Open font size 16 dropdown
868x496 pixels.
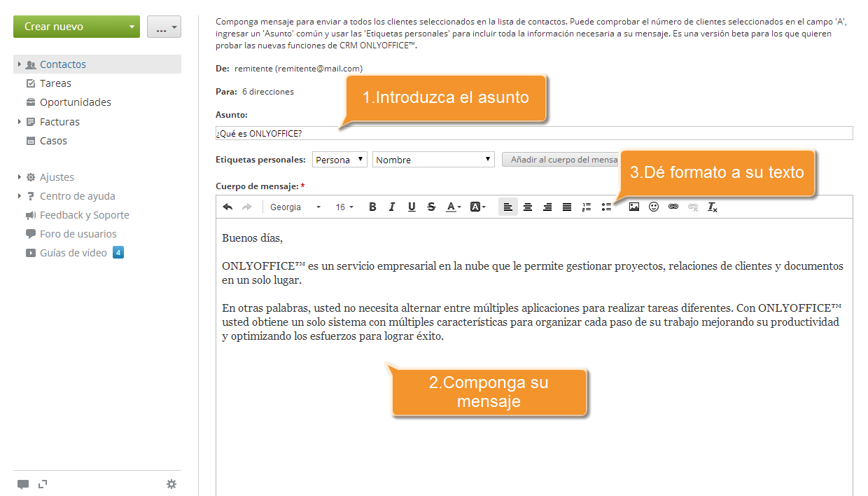pyautogui.click(x=344, y=207)
